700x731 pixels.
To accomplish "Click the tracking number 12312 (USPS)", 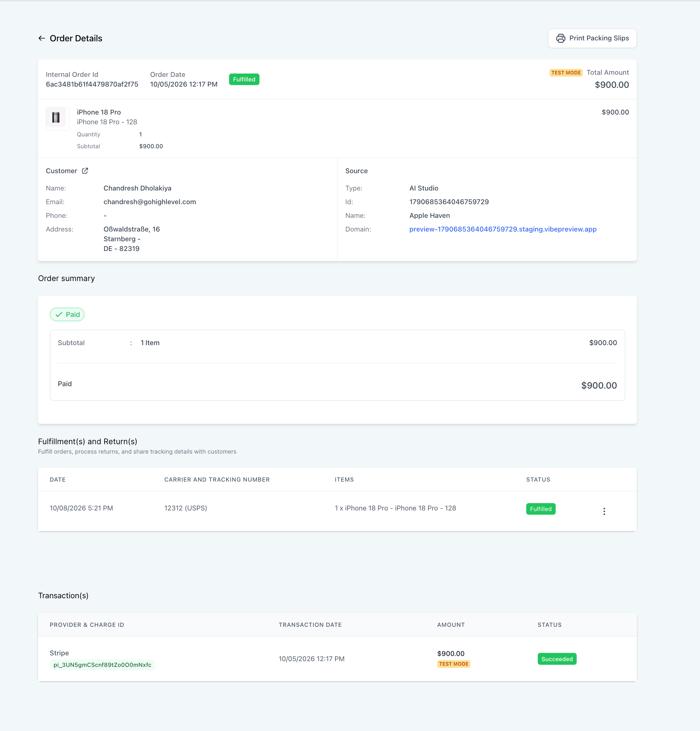I will [185, 508].
